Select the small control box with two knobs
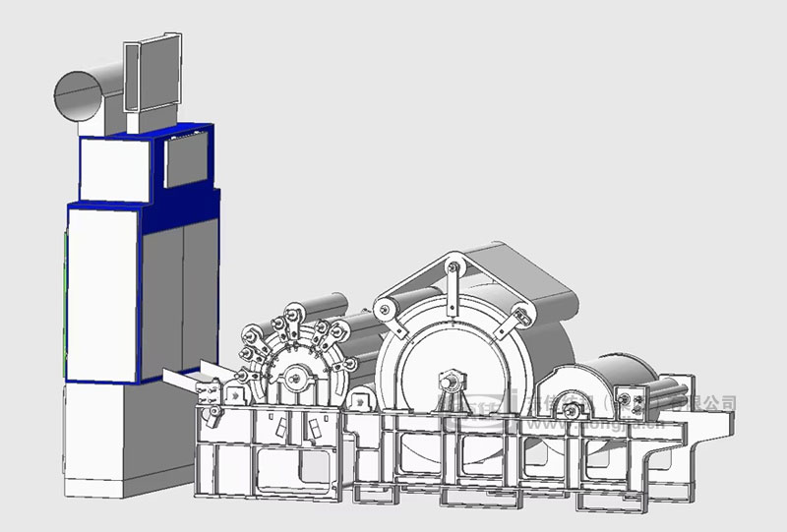 [x=631, y=401]
